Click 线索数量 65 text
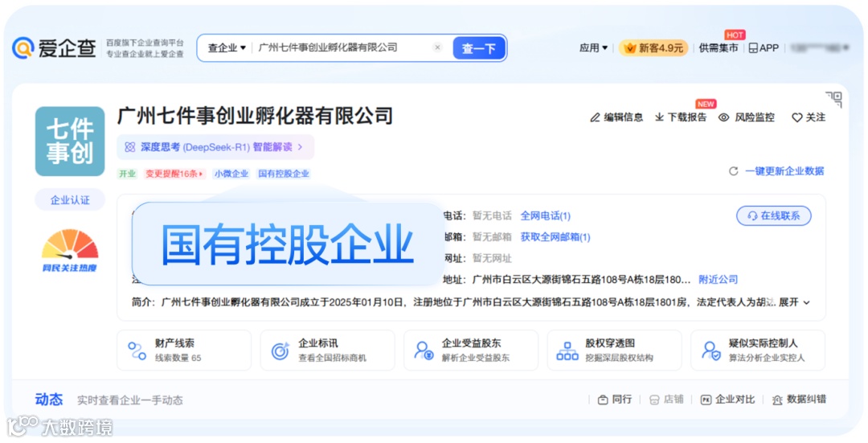The image size is (868, 443). tap(178, 359)
